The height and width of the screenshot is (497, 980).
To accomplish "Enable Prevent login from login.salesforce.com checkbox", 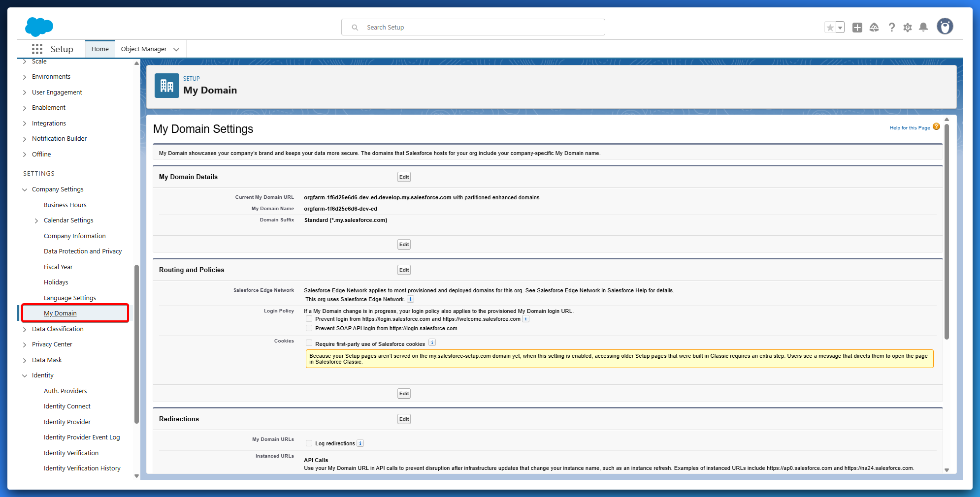I will 309,319.
